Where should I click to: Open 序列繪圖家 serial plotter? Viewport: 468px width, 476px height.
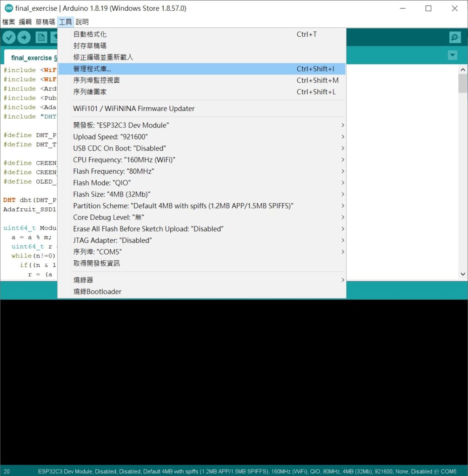coord(202,92)
